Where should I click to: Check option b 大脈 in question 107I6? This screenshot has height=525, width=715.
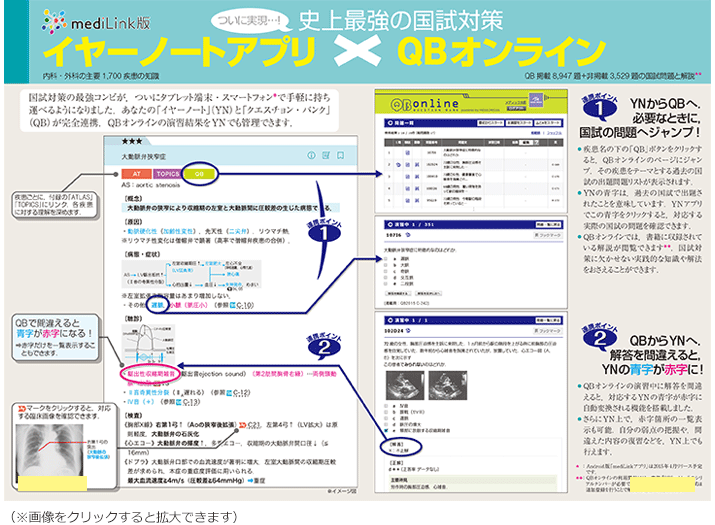[x=385, y=265]
